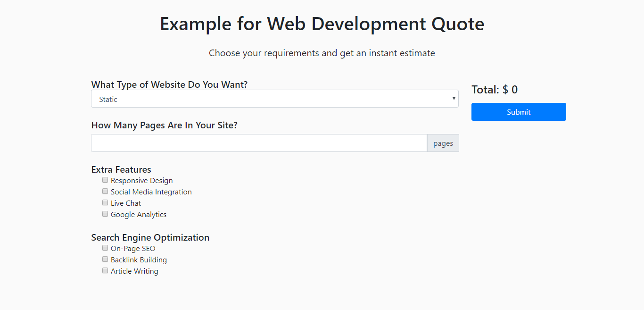The image size is (644, 310).
Task: Check the Social Media Integration option
Action: pos(105,191)
